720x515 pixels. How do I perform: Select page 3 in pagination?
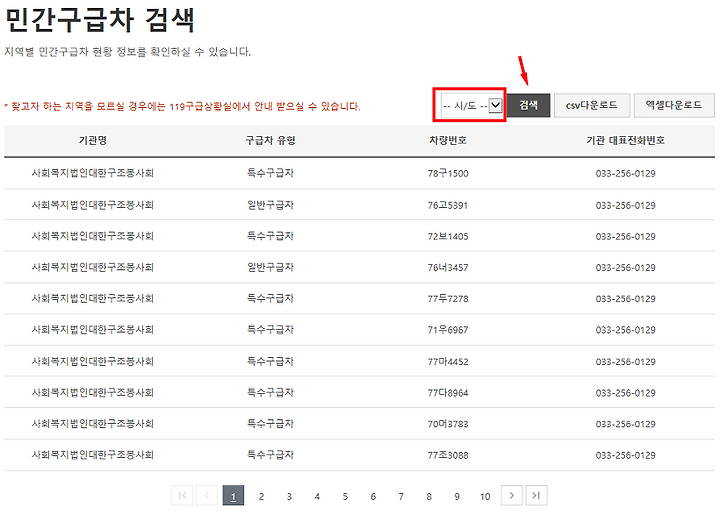[x=289, y=496]
